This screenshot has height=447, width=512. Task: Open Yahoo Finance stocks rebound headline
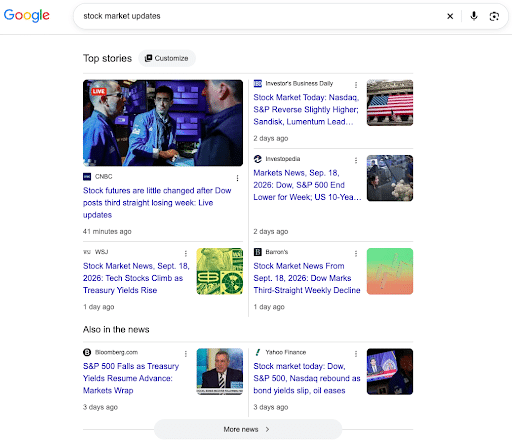pos(307,378)
